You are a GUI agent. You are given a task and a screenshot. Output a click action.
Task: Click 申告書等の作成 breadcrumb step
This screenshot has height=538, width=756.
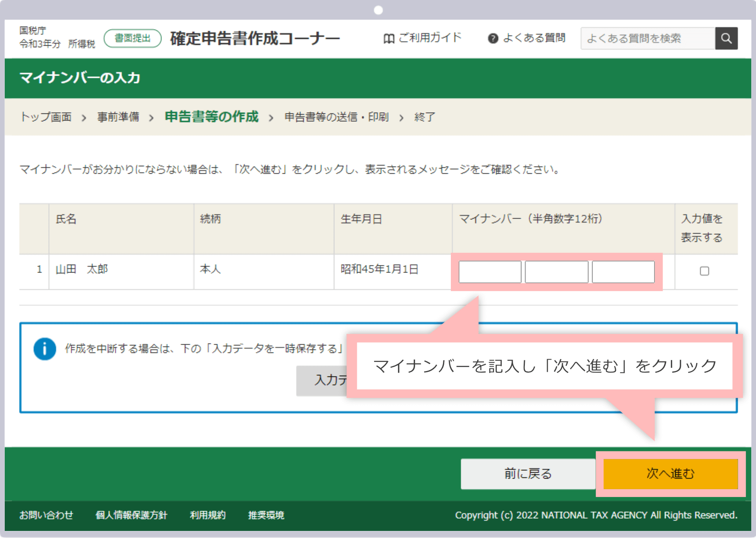pos(211,117)
